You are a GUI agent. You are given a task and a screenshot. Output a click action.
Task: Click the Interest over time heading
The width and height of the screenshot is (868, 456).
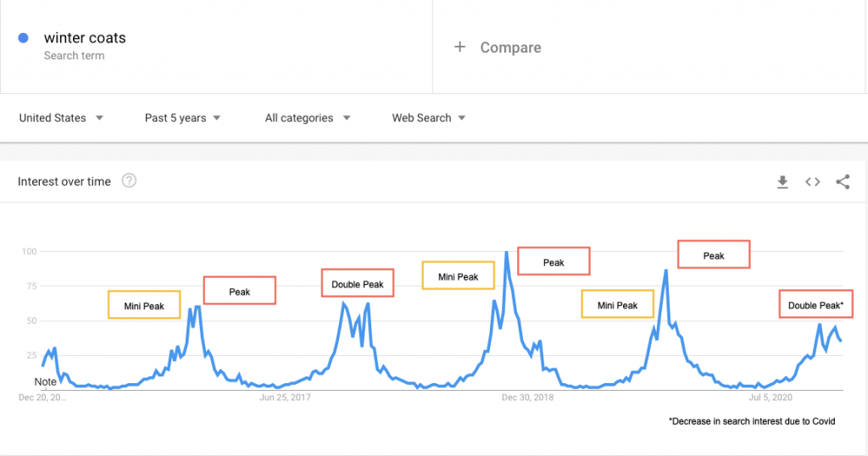[64, 181]
